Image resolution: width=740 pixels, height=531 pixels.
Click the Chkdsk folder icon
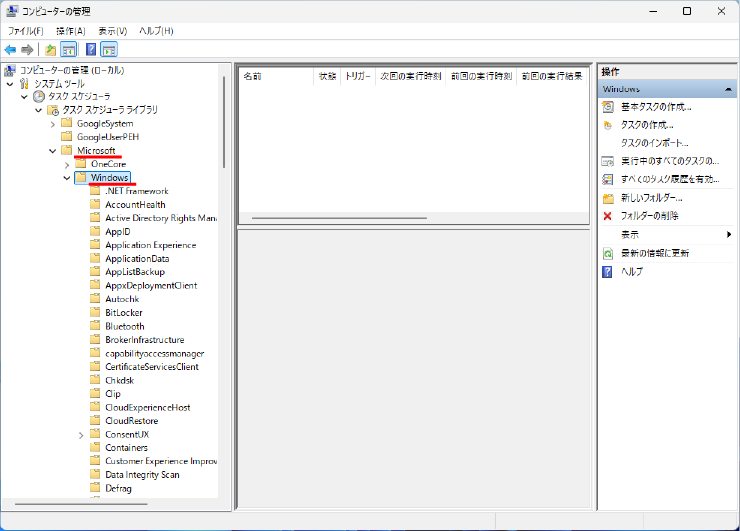[95, 380]
